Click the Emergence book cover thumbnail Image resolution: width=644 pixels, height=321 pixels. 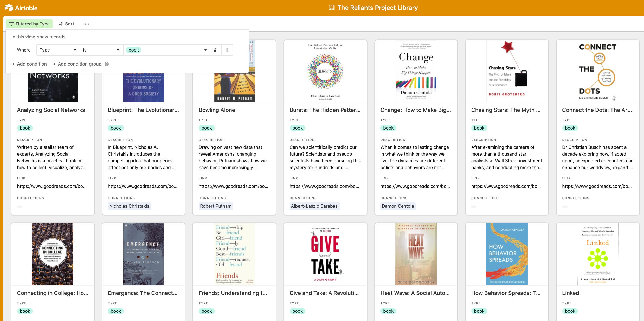click(x=144, y=254)
